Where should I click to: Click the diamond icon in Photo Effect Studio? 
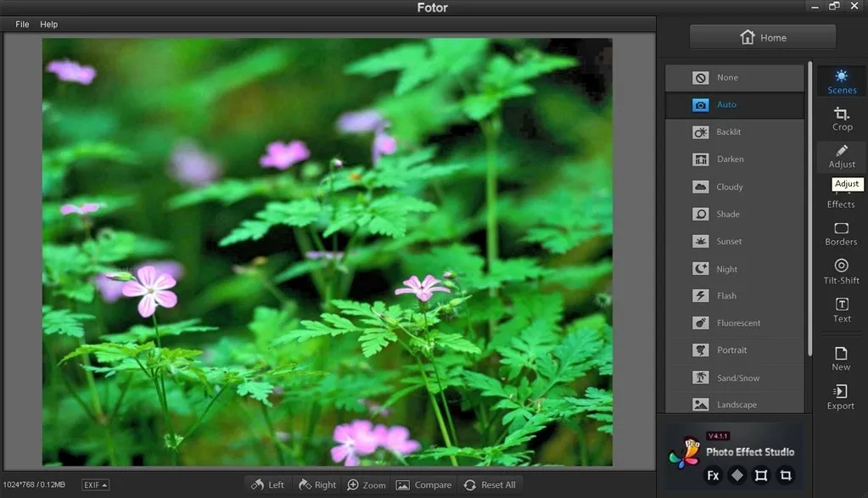[x=736, y=475]
